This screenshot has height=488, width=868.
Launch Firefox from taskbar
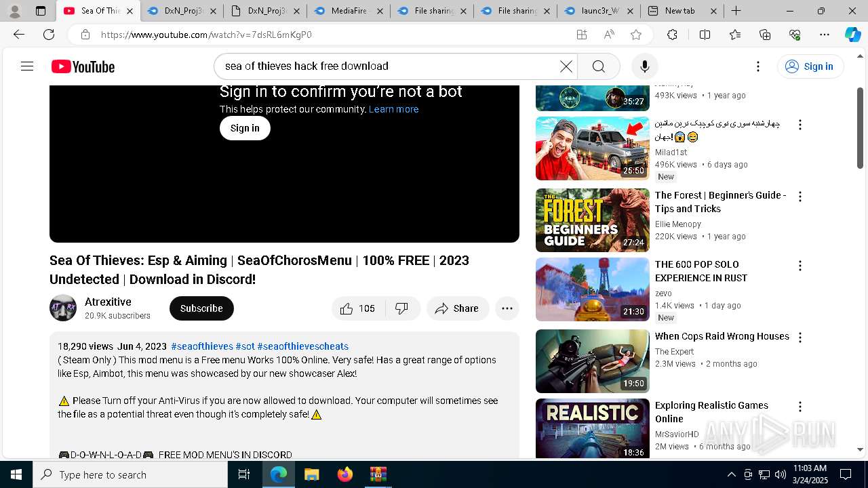[x=344, y=474]
